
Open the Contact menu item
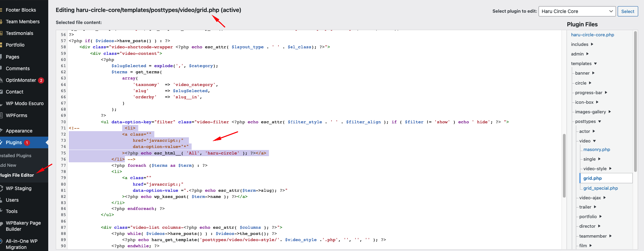click(x=14, y=92)
